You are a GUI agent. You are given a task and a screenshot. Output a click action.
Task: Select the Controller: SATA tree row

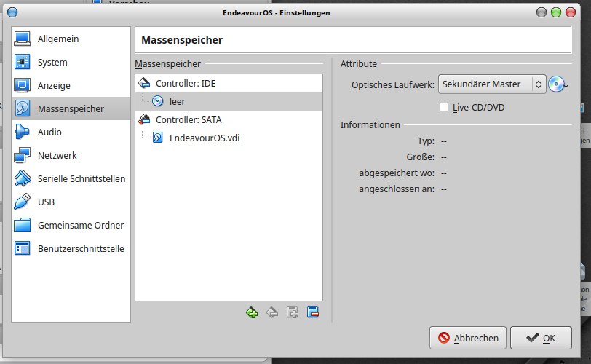[x=229, y=120]
